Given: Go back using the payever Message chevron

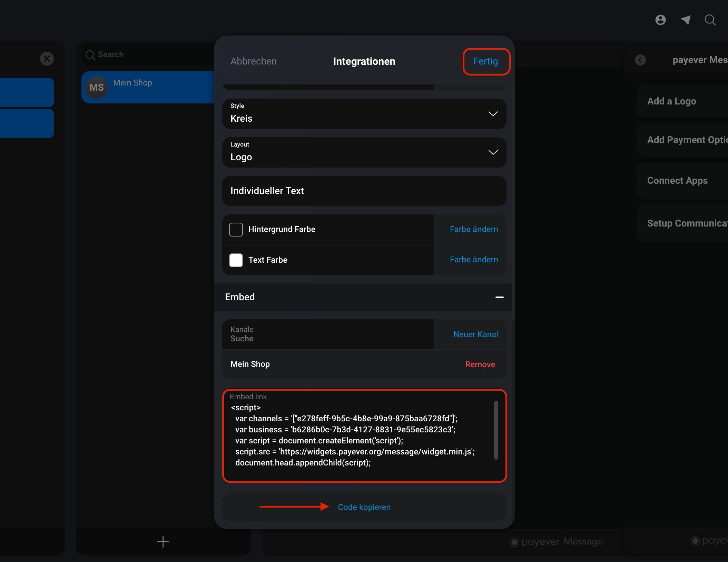Looking at the screenshot, I should 640,60.
